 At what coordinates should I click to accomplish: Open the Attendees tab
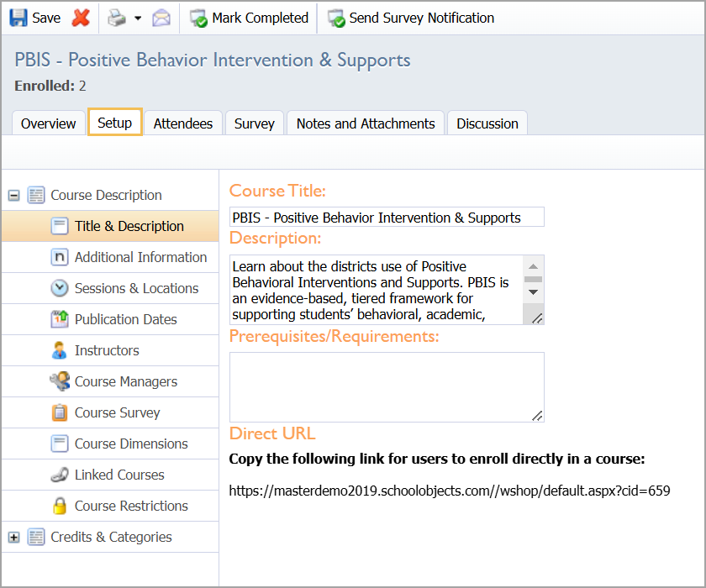[183, 123]
